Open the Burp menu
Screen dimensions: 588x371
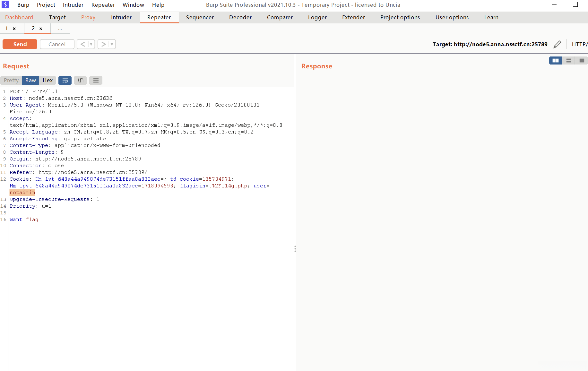pyautogui.click(x=23, y=5)
